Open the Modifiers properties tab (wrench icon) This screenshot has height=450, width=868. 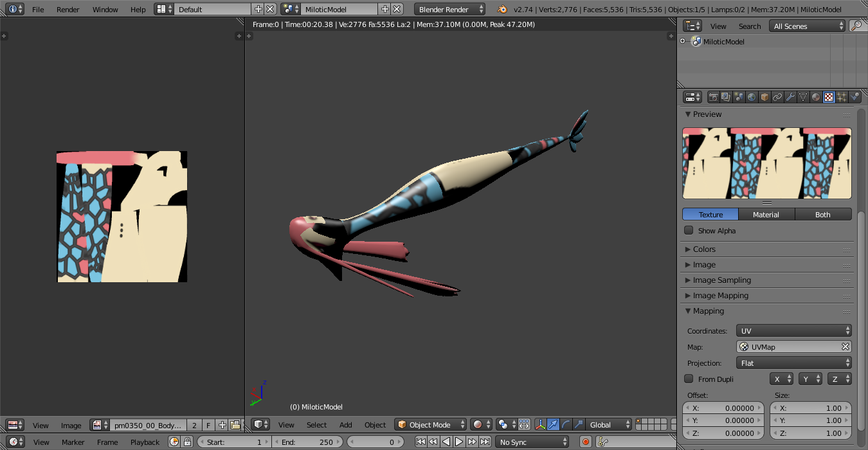coord(790,97)
